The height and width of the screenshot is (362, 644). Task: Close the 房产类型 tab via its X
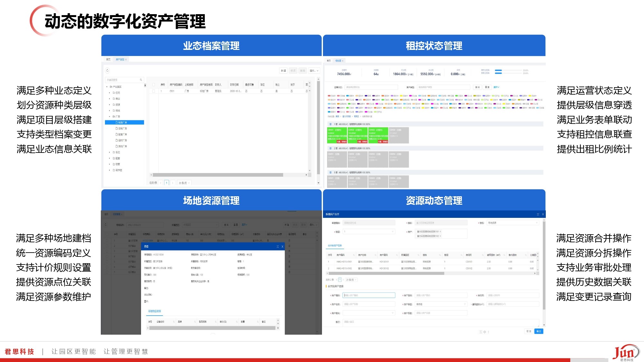pyautogui.click(x=126, y=60)
